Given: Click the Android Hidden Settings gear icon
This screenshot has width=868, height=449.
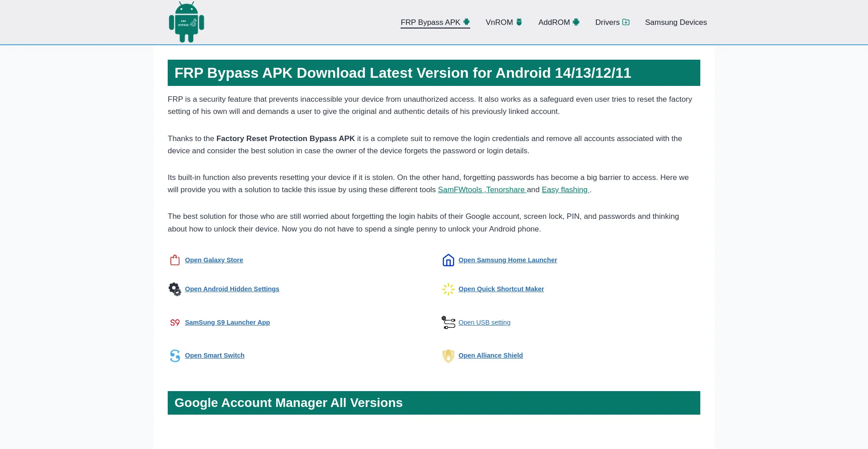Looking at the screenshot, I should click(x=175, y=289).
